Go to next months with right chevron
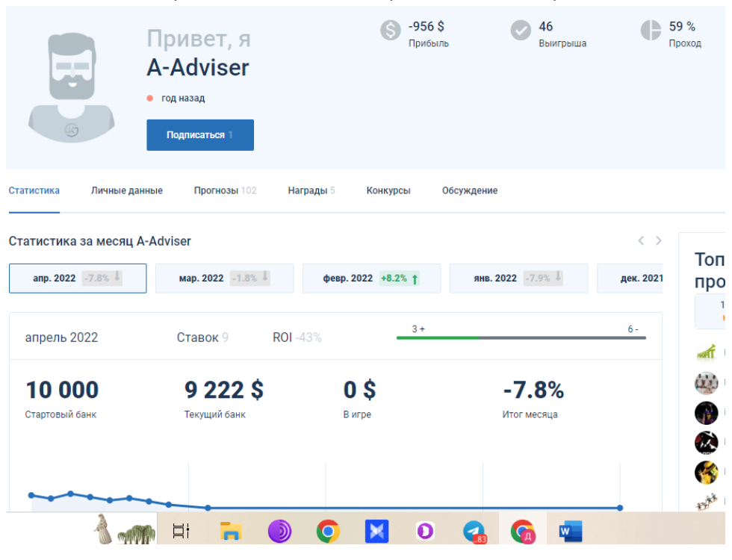 click(x=658, y=240)
